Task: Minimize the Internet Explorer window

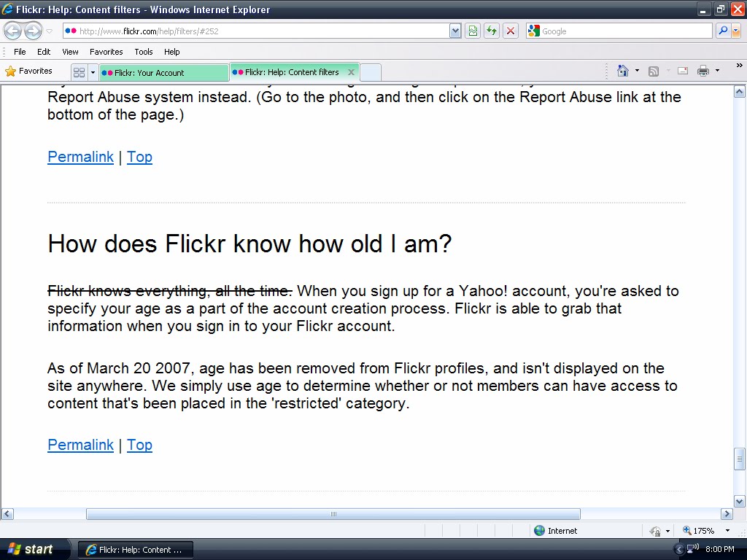Action: [x=704, y=9]
